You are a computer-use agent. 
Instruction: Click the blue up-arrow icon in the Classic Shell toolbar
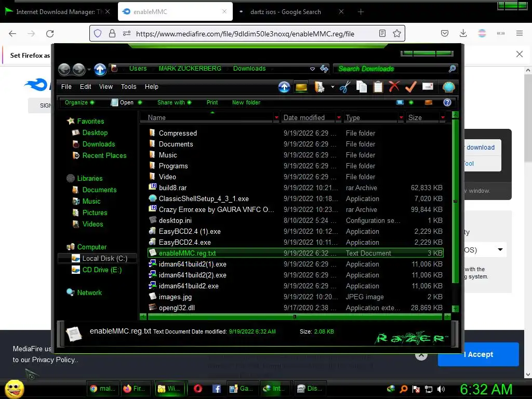tap(284, 87)
